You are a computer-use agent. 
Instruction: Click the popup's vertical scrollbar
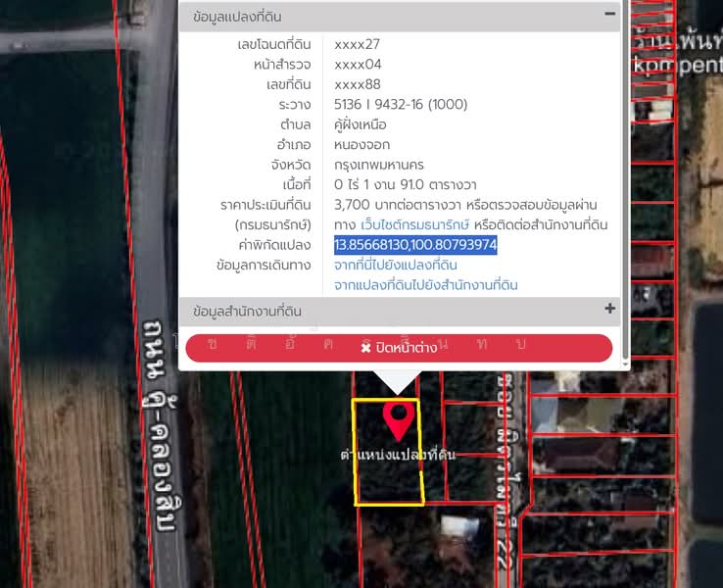(x=626, y=180)
